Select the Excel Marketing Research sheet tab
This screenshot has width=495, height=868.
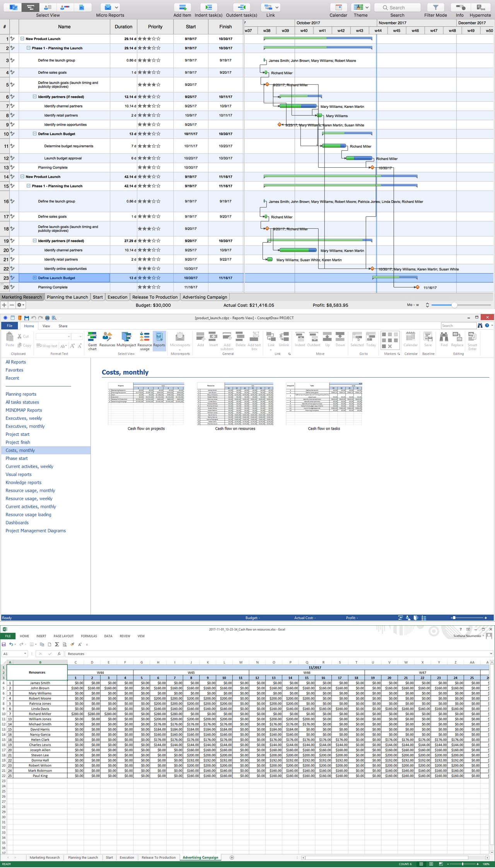pyautogui.click(x=45, y=858)
